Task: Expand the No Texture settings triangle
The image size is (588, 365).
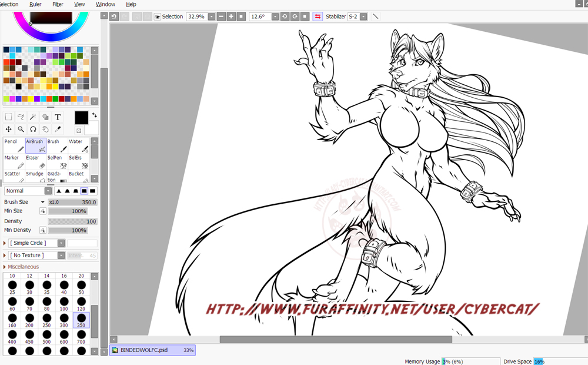Action: (5, 255)
